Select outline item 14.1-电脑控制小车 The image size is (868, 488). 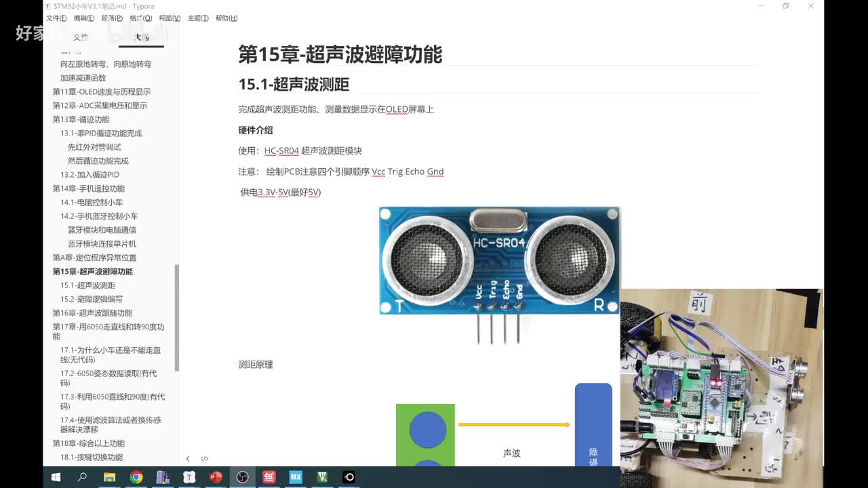pyautogui.click(x=92, y=203)
